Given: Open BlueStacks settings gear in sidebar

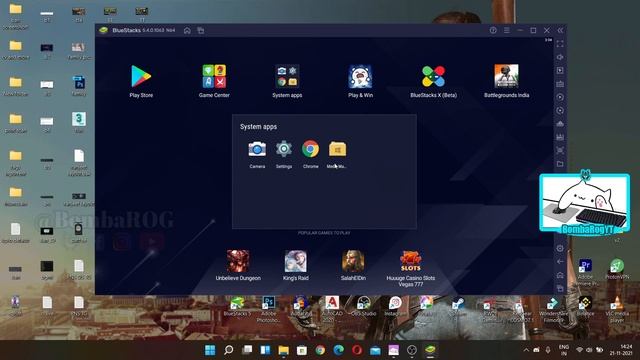Looking at the screenshot, I should 560,248.
